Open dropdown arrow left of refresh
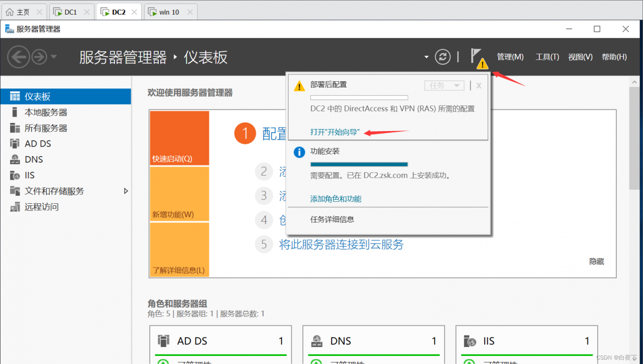643x364 pixels. (x=426, y=57)
